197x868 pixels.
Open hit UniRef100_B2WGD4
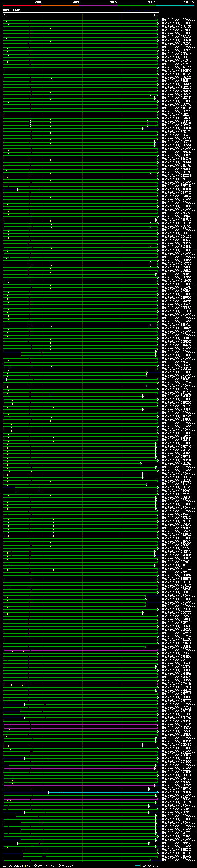[x=177, y=40]
